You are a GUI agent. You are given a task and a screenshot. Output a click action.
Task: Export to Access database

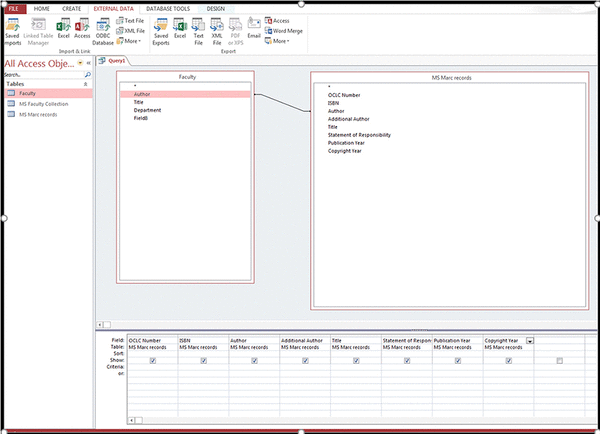(x=277, y=21)
